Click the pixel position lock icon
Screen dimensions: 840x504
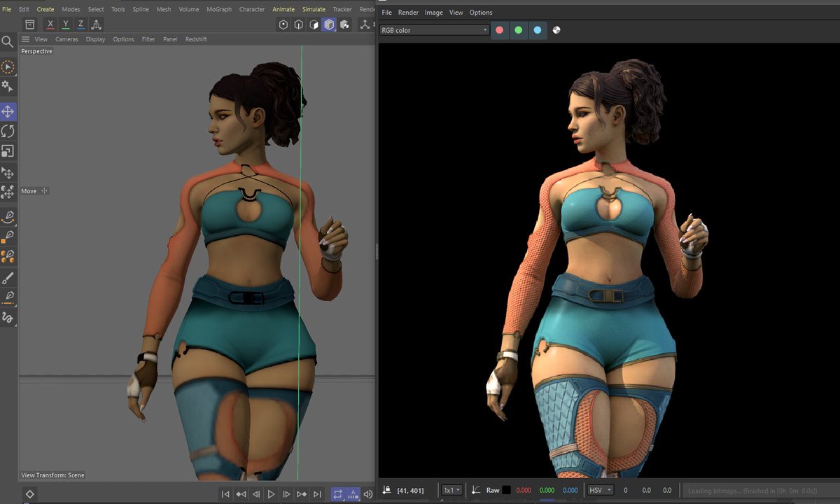coord(387,490)
